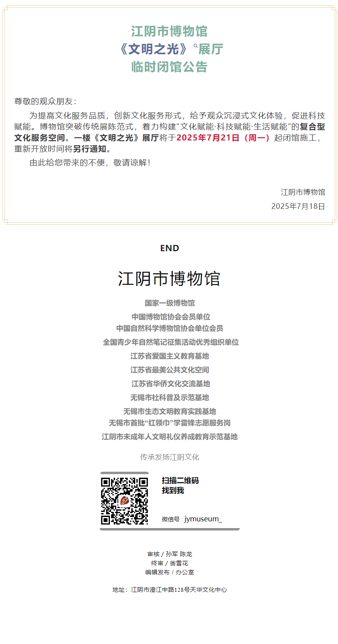
Task: Click the small search icon beside 《文明之光》
Action: tap(195, 46)
